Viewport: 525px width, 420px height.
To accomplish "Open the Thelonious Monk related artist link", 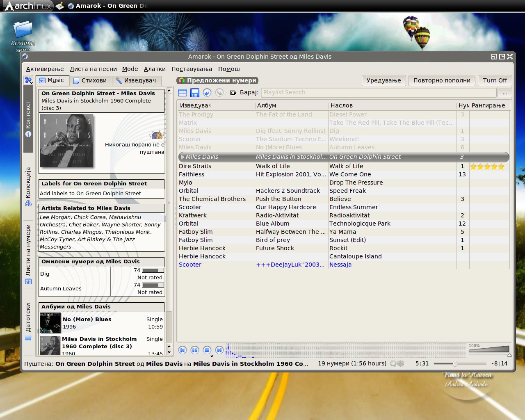I will pos(128,232).
